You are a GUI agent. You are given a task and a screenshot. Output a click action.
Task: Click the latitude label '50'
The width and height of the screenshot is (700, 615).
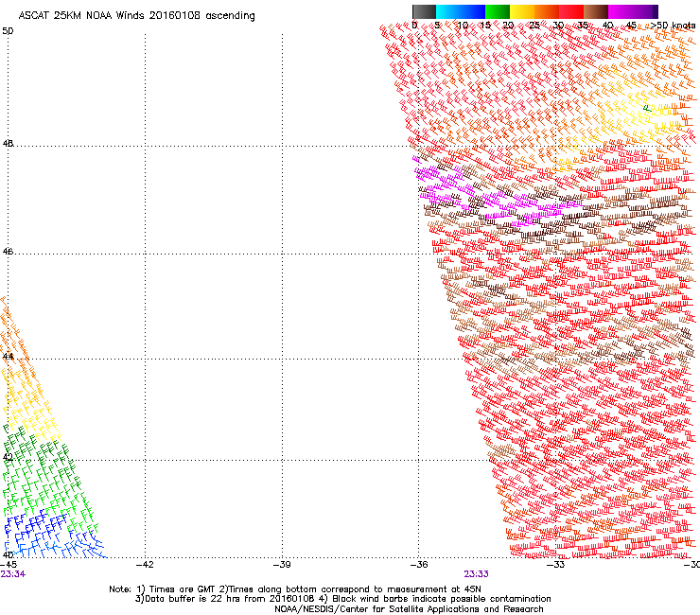8,31
